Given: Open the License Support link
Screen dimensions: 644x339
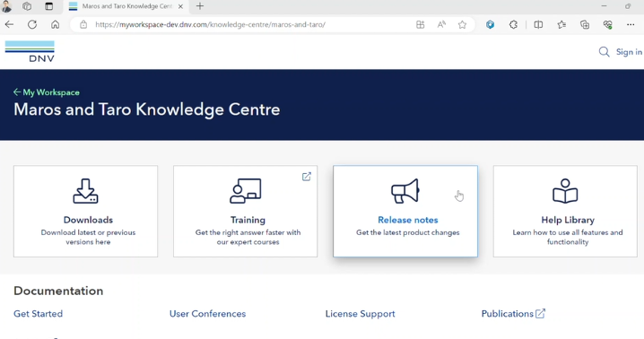Looking at the screenshot, I should (x=361, y=314).
